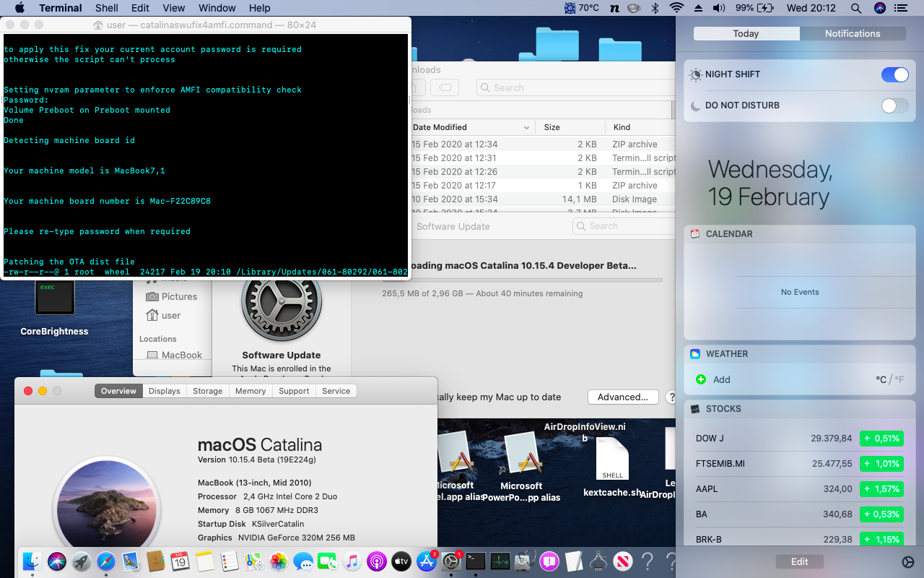Click Software Update search field
Viewport: 924px width, 578px height.
click(x=625, y=226)
